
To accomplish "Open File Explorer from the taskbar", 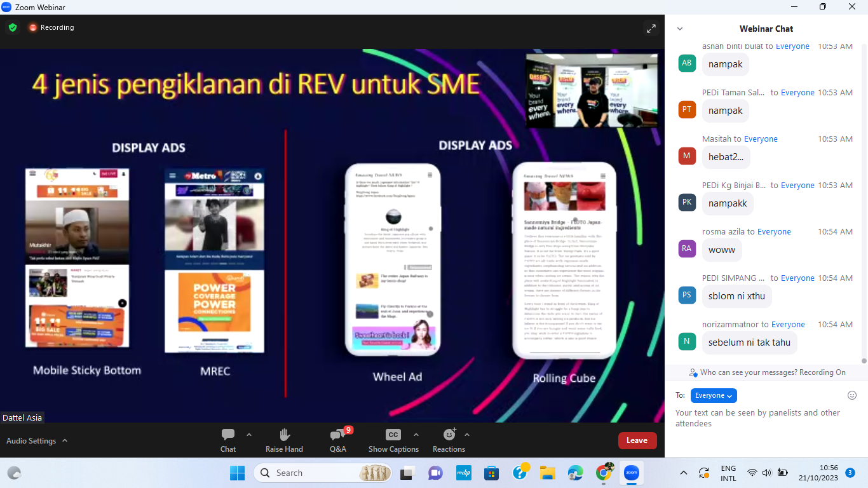I will tap(548, 473).
